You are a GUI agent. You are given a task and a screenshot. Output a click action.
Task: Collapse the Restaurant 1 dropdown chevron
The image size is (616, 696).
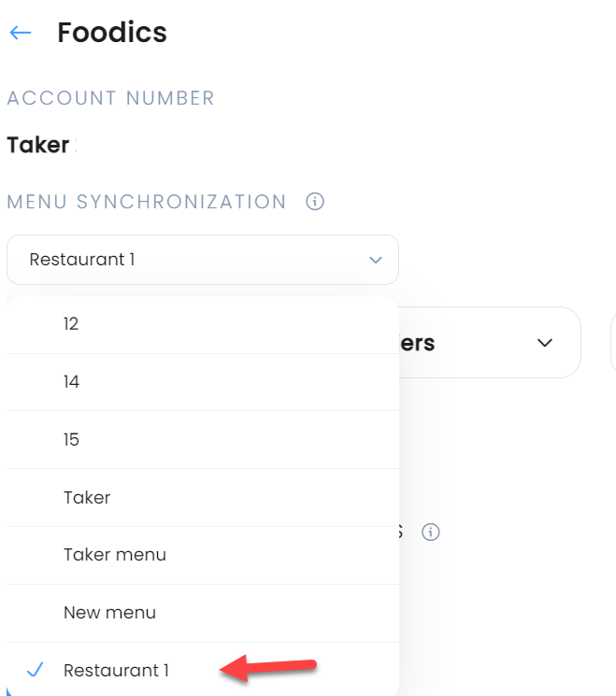(x=376, y=260)
